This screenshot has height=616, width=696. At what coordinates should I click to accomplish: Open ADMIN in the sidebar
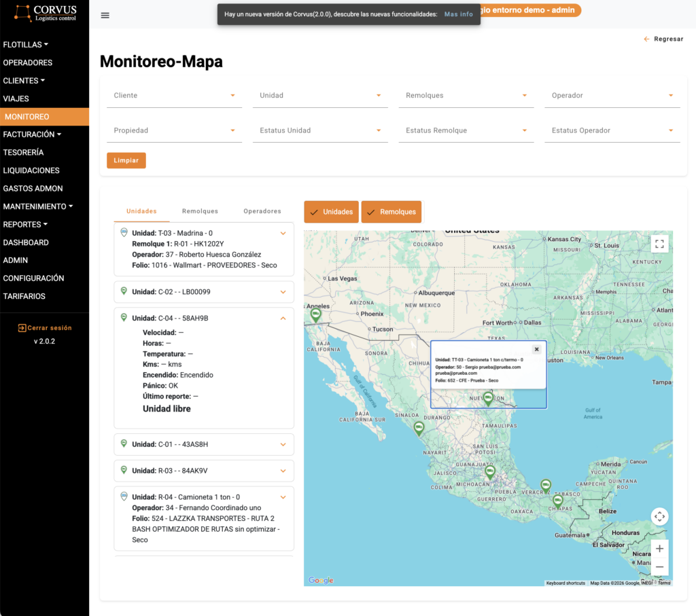[x=16, y=260]
